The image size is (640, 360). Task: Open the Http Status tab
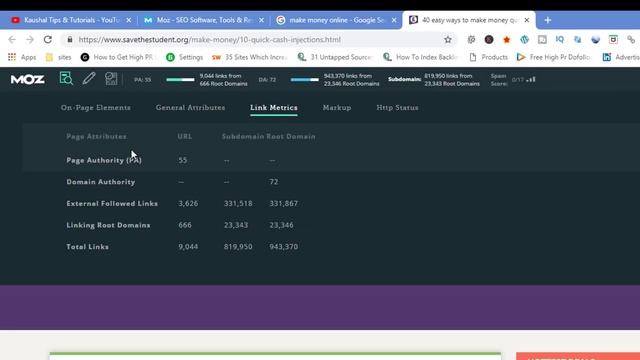pyautogui.click(x=397, y=108)
